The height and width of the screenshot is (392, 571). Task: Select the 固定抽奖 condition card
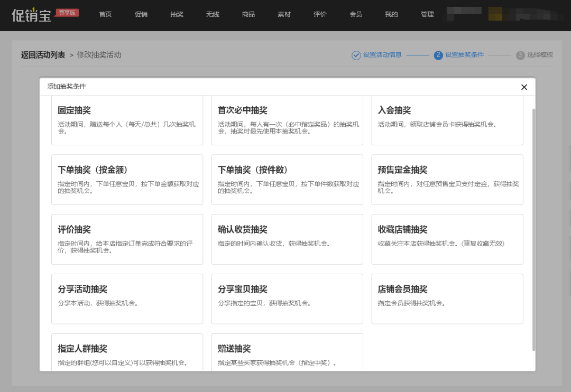click(127, 120)
